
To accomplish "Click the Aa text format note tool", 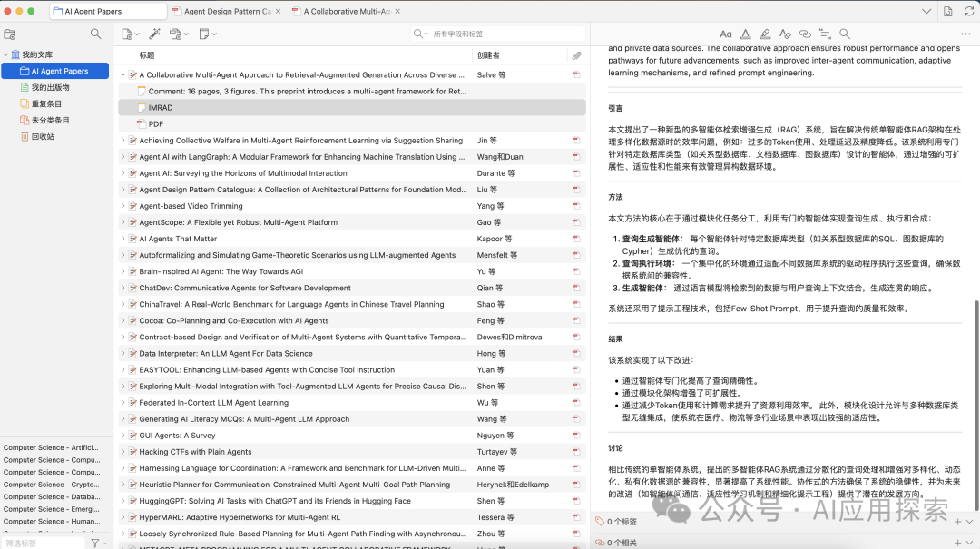I will (x=726, y=34).
